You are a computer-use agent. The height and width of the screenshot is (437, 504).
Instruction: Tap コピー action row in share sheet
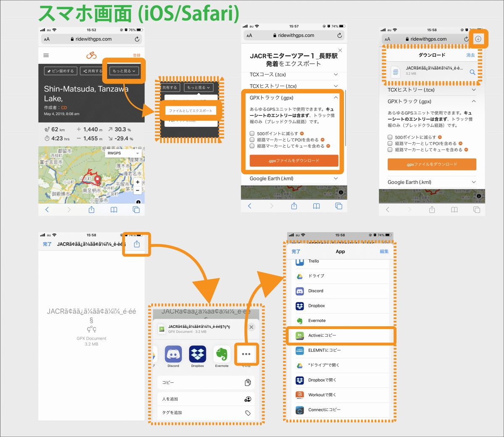point(207,382)
